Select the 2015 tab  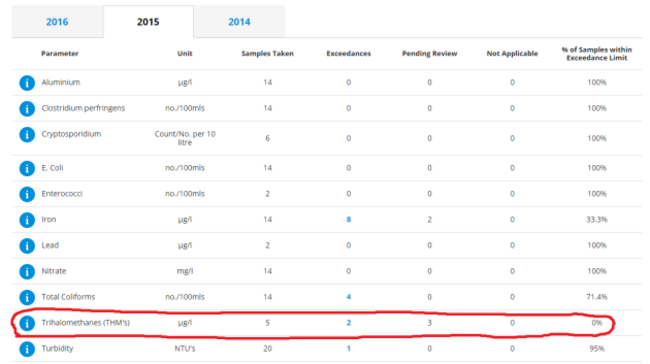pos(148,22)
